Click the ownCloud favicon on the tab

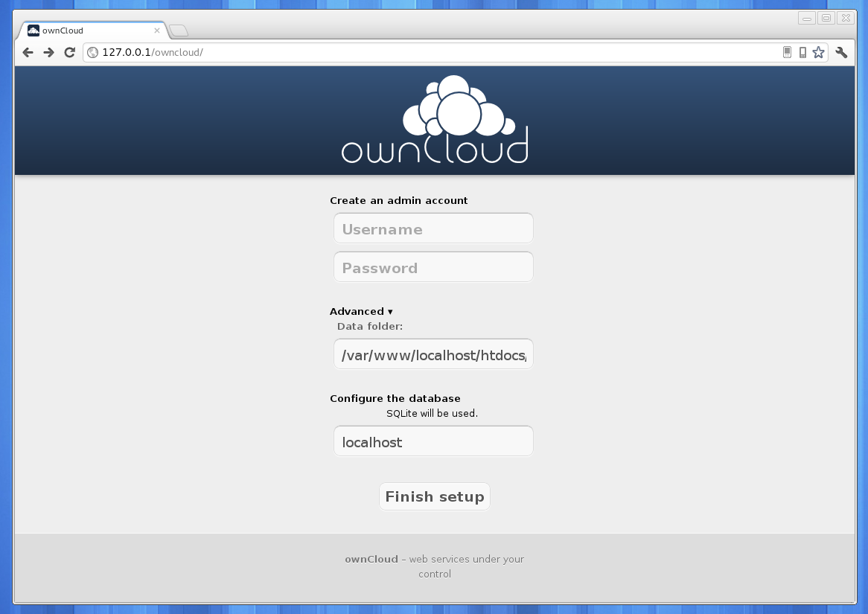click(x=33, y=31)
